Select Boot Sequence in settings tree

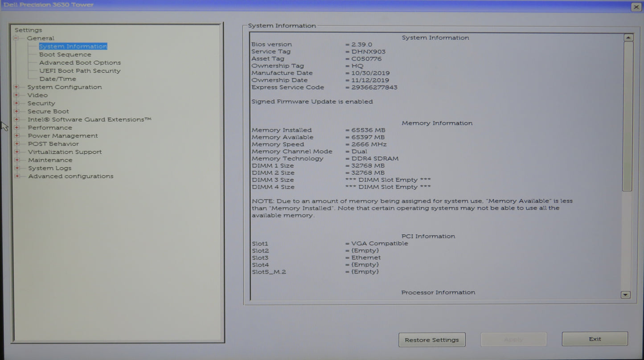click(x=65, y=54)
